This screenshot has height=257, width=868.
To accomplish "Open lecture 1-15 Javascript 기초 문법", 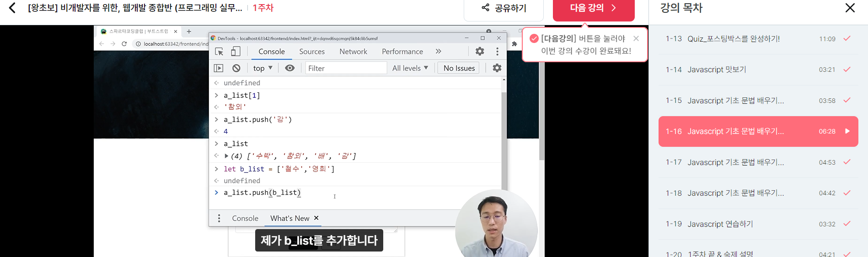I will [758, 101].
